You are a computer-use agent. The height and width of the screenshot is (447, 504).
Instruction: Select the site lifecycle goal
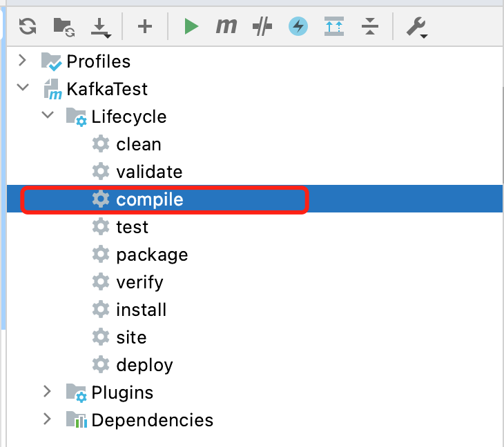131,337
